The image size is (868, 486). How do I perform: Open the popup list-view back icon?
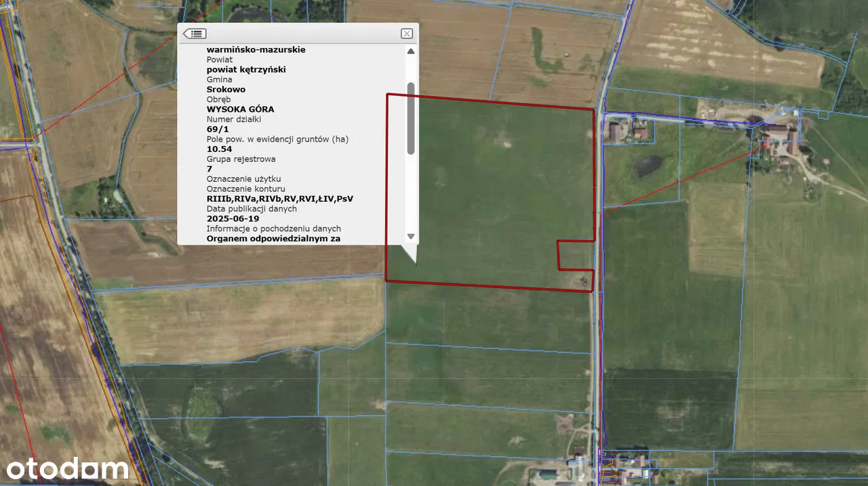click(195, 33)
